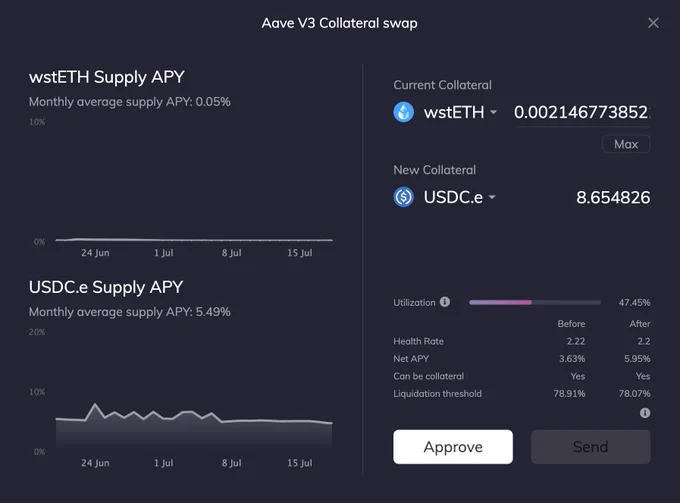Click the 'Can be collateral' row label
The height and width of the screenshot is (503, 680).
tap(428, 376)
